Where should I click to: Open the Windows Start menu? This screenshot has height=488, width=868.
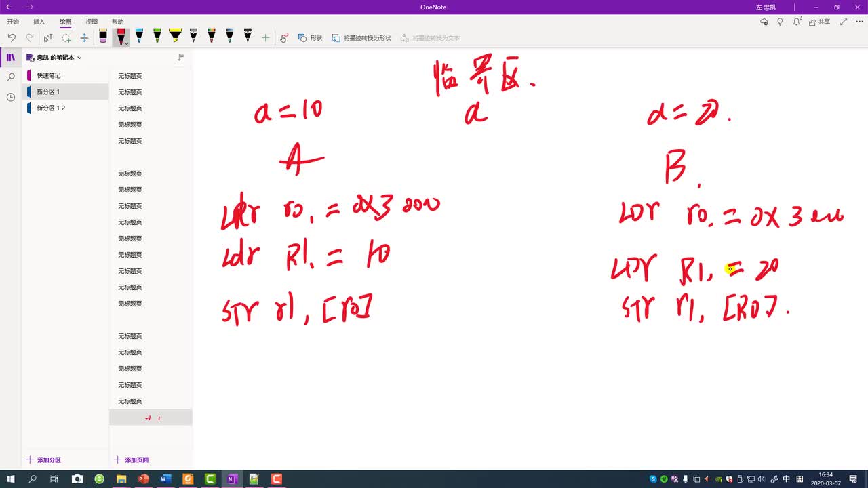[x=11, y=479]
